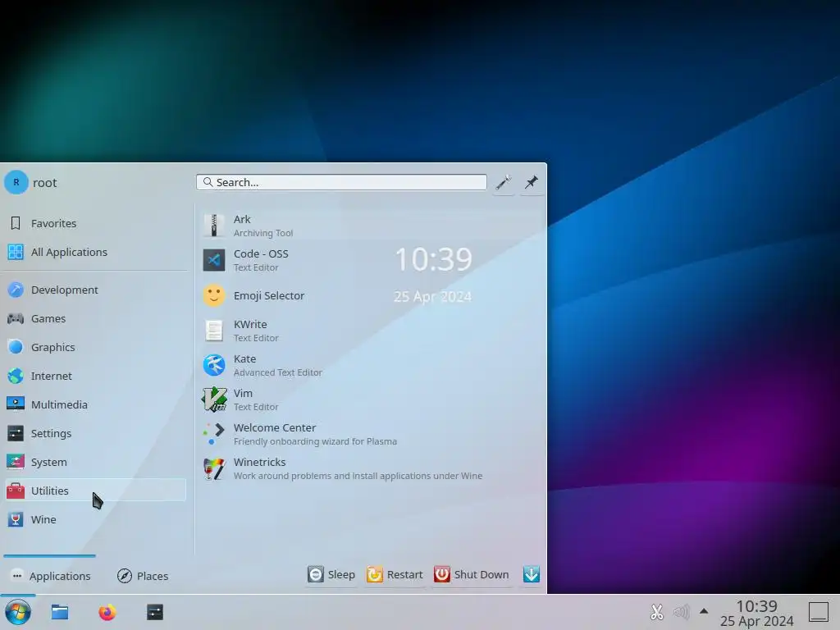
Task: Open the volume tray icon
Action: pos(681,612)
